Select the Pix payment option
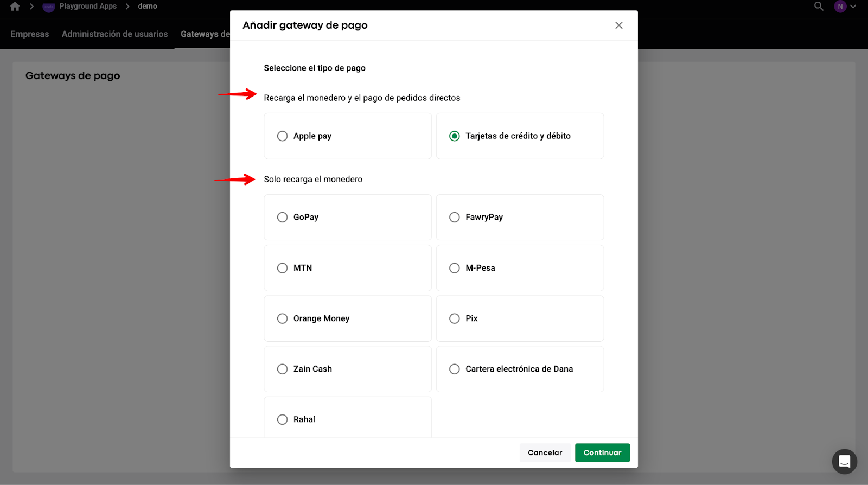The width and height of the screenshot is (868, 485). pos(455,318)
